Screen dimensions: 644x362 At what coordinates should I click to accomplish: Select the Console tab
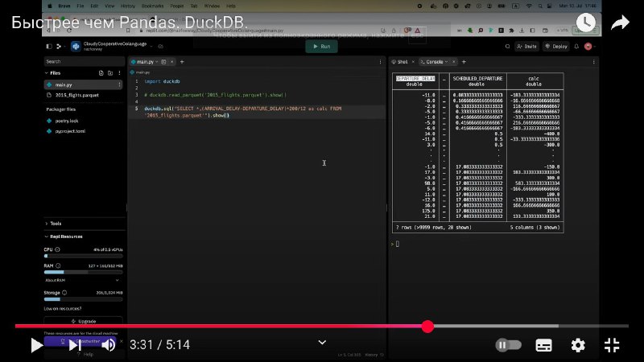[x=434, y=62]
